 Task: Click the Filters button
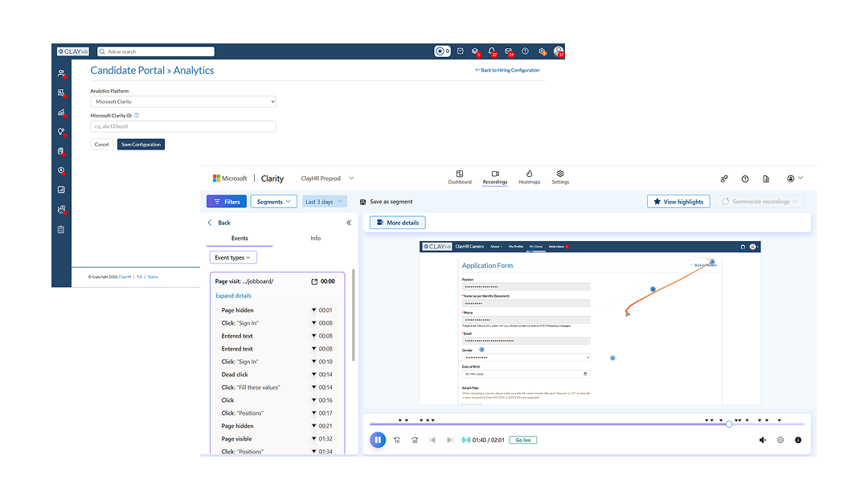[x=227, y=202]
